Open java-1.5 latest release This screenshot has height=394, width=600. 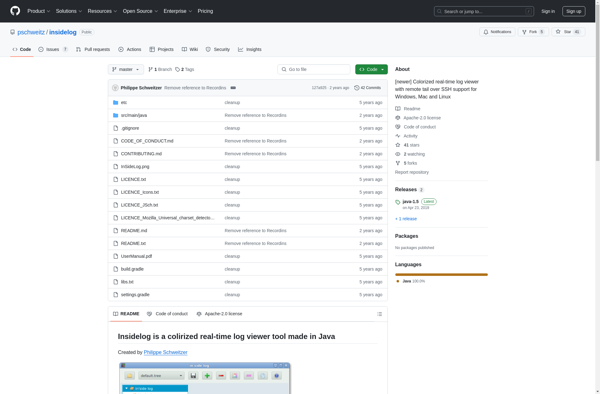pos(411,202)
